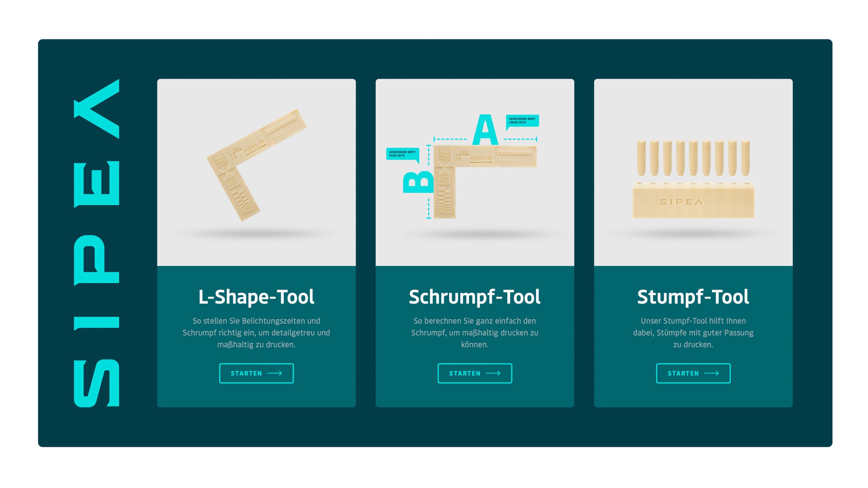Select the Stumpf-Tool heading
Viewport: 868px width, 488px height.
[x=693, y=297]
